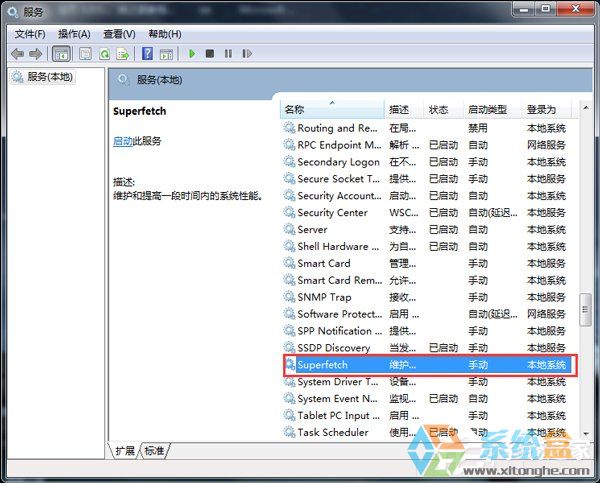Click the gear icon beside SNMP Trap
600x483 pixels.
pyautogui.click(x=289, y=297)
